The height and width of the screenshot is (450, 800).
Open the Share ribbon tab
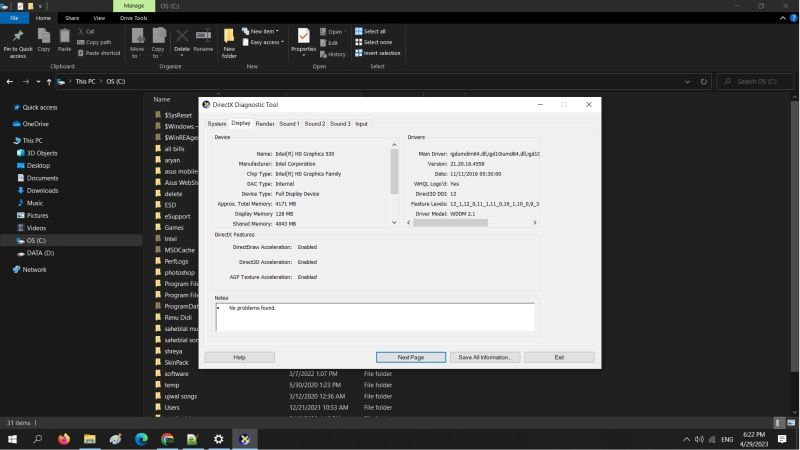(x=72, y=18)
